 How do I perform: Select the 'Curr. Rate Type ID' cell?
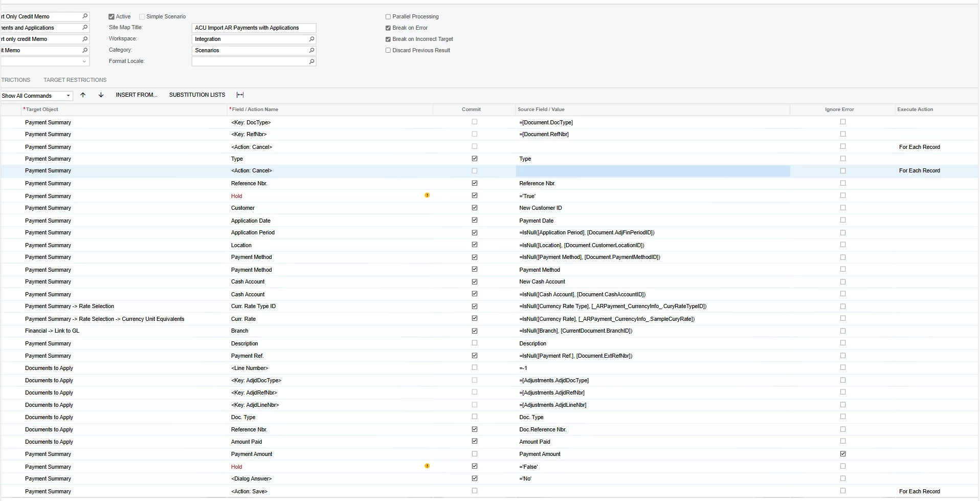[x=330, y=306]
